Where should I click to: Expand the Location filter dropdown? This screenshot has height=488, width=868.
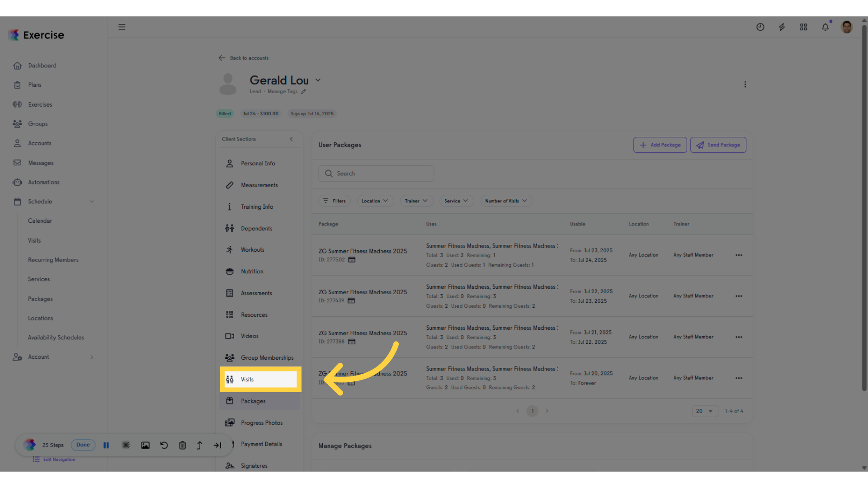point(375,201)
